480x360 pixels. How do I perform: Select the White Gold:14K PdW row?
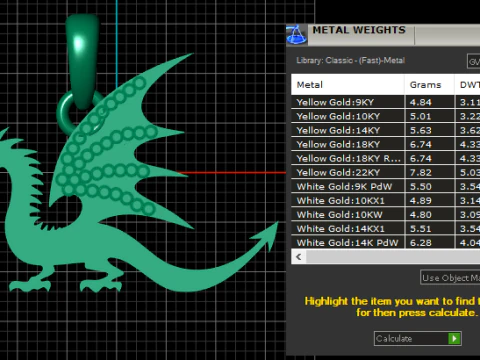(386, 242)
